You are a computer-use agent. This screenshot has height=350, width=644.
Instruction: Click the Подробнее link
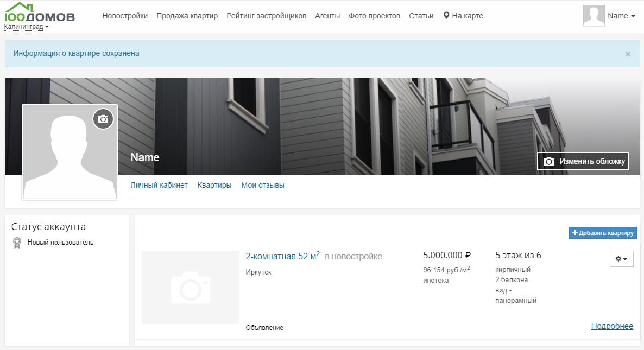(612, 326)
